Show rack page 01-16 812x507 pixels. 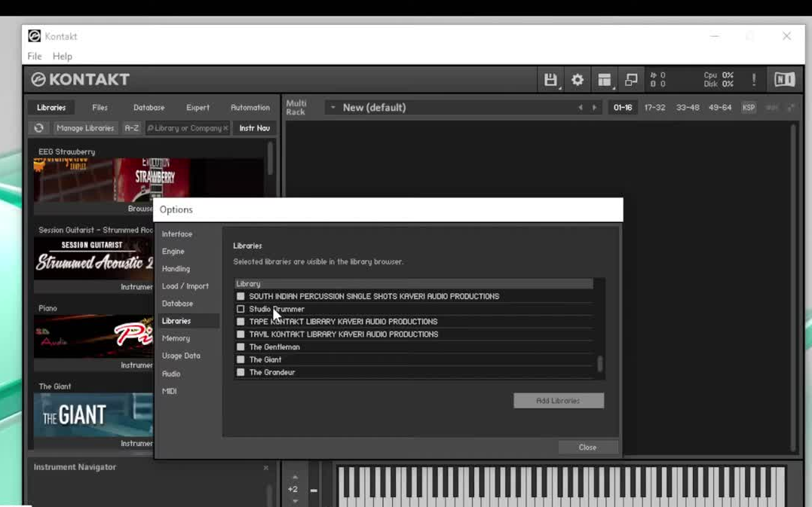(623, 108)
